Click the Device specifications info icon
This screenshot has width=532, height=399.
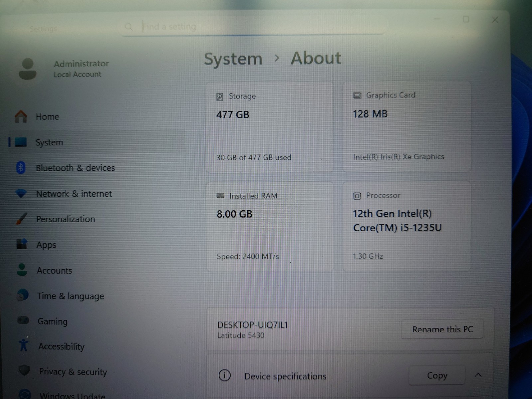[x=225, y=376]
